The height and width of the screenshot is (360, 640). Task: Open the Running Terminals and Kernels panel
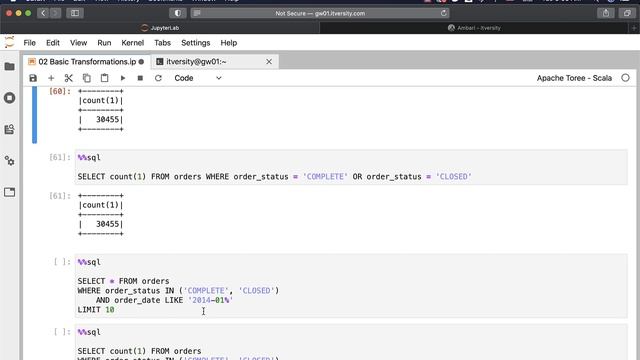click(x=9, y=98)
